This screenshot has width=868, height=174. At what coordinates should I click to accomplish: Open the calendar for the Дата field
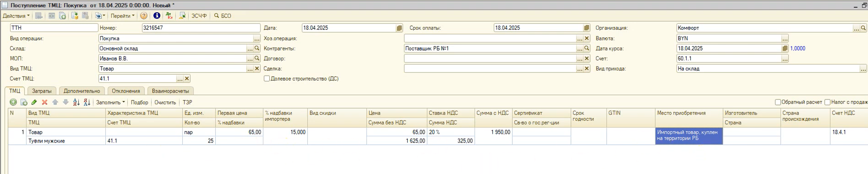399,28
